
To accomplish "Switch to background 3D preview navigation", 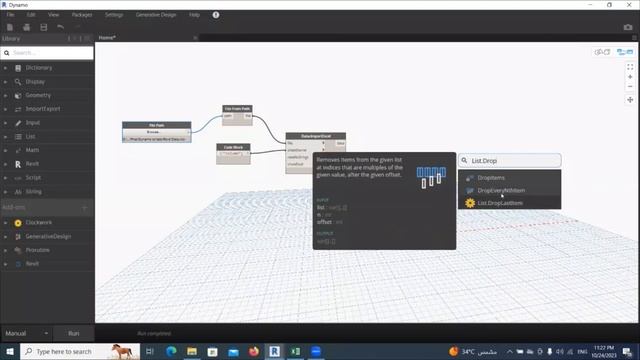I will point(602,52).
